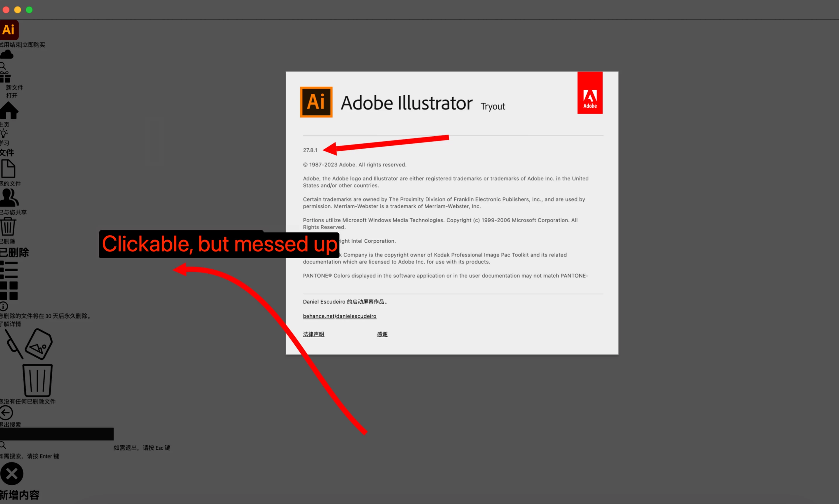Screen dimensions: 839x504
Task: Click the 新文件 new file button
Action: point(15,88)
